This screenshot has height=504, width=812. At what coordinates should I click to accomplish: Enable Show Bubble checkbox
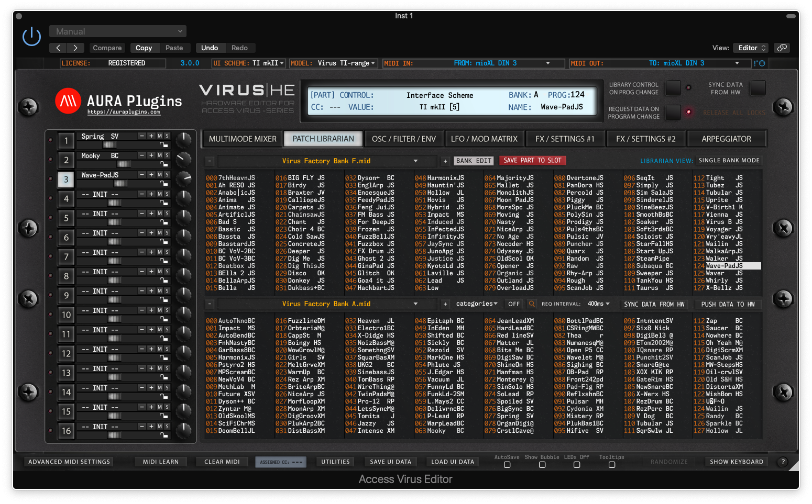542,465
